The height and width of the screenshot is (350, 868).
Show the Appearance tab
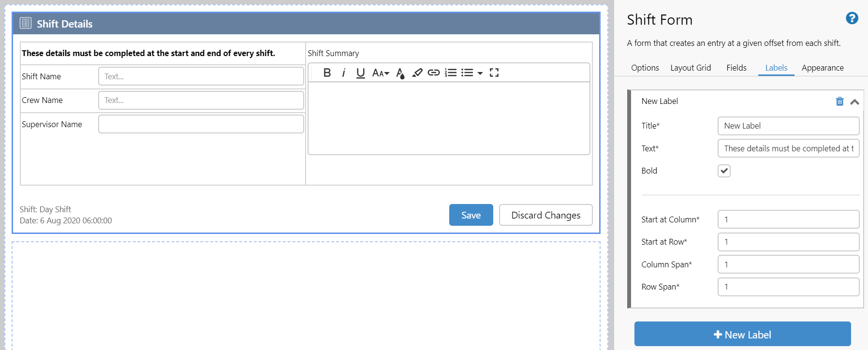823,68
